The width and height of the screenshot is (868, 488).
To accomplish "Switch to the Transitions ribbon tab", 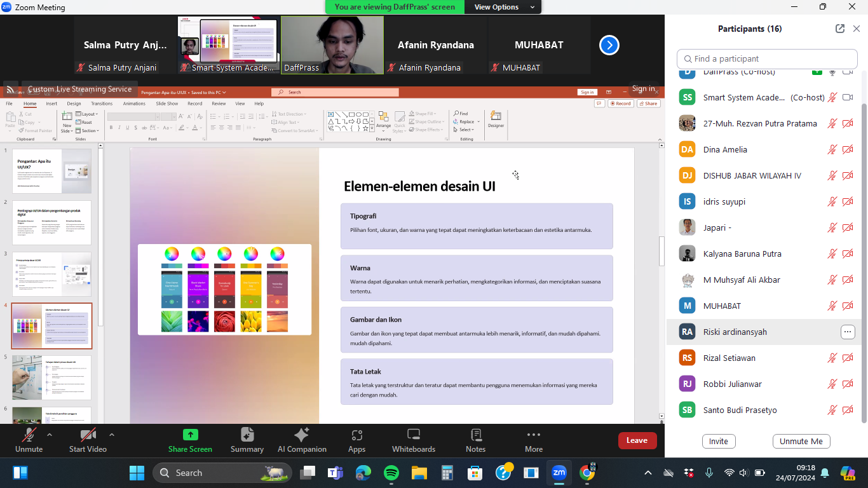I will [102, 104].
